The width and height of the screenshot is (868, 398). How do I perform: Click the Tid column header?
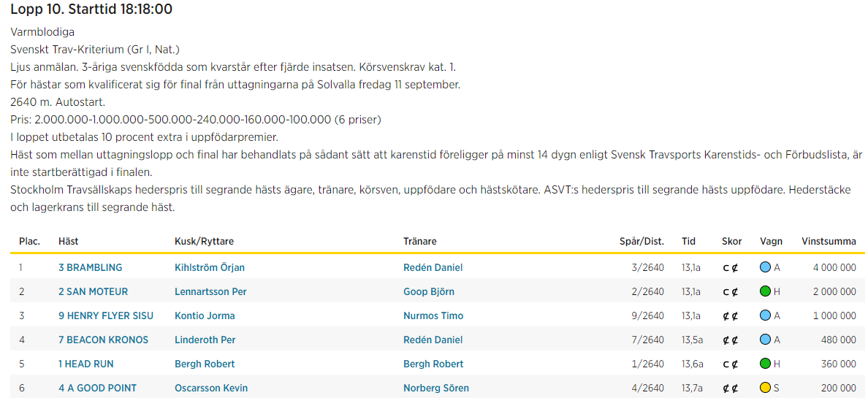click(689, 241)
